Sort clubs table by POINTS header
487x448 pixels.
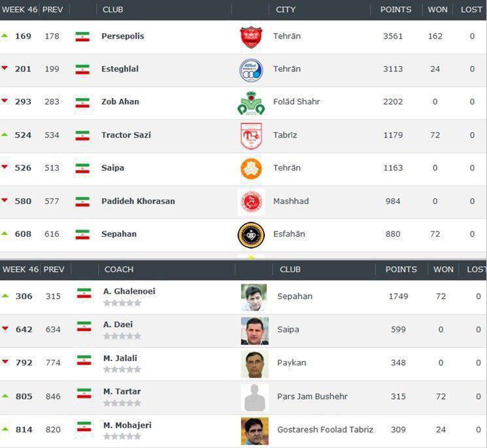[x=395, y=10]
